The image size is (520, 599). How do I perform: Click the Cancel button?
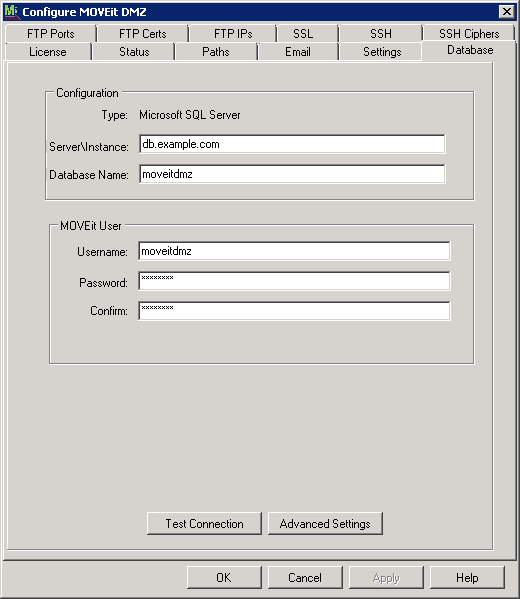click(x=305, y=578)
